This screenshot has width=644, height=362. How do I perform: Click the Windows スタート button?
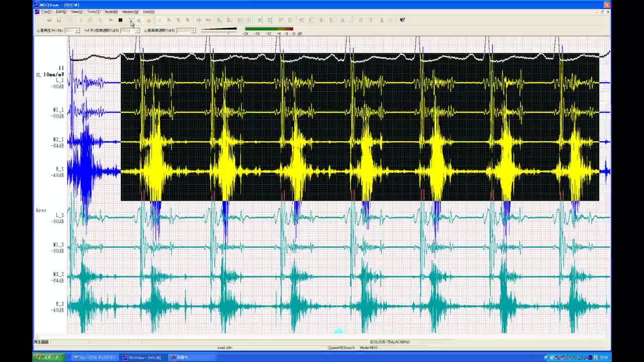pos(48,357)
